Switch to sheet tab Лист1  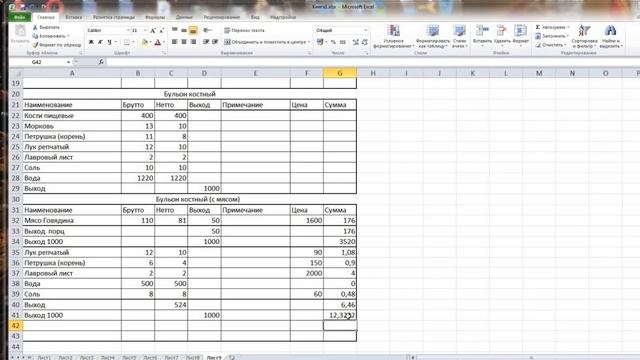click(44, 358)
